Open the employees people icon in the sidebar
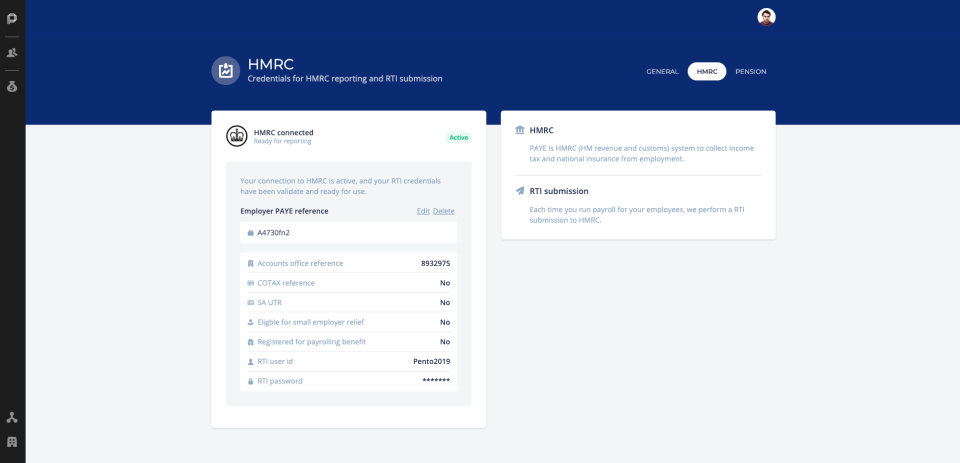The width and height of the screenshot is (960, 463). [12, 53]
